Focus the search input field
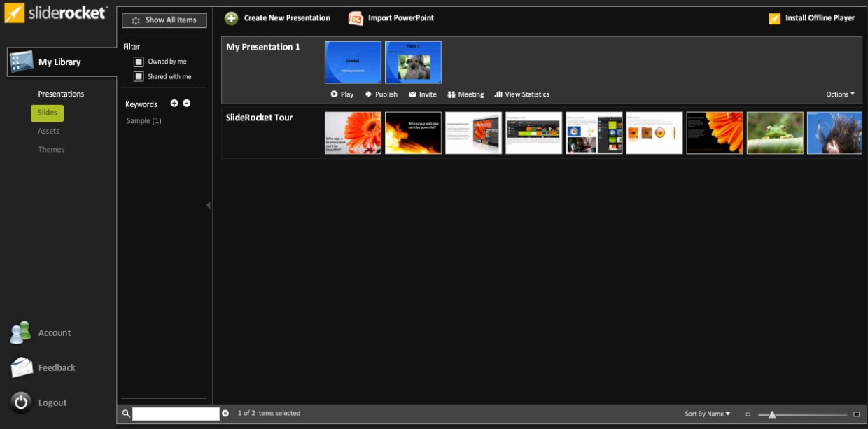The image size is (868, 429). [x=176, y=414]
